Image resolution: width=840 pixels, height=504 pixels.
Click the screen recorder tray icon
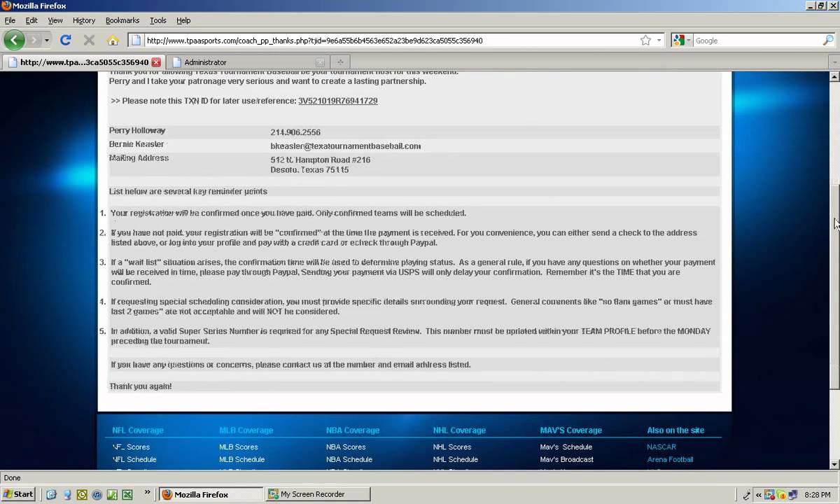pos(771,495)
